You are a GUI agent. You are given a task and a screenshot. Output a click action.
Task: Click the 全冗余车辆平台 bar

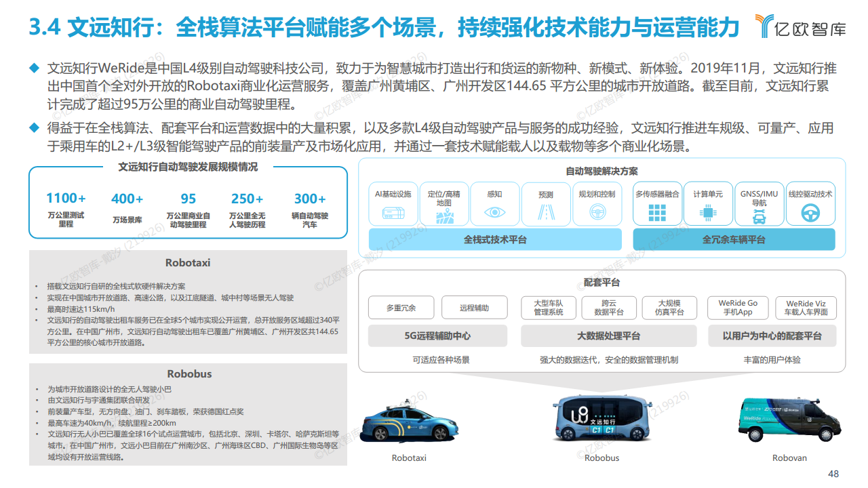tap(734, 239)
